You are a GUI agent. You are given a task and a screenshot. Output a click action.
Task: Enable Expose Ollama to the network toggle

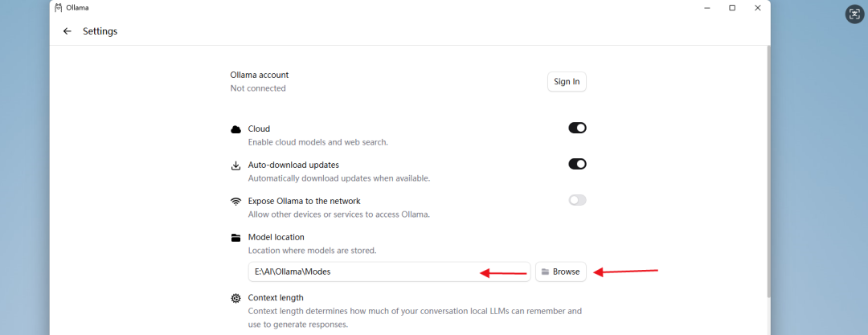(577, 200)
